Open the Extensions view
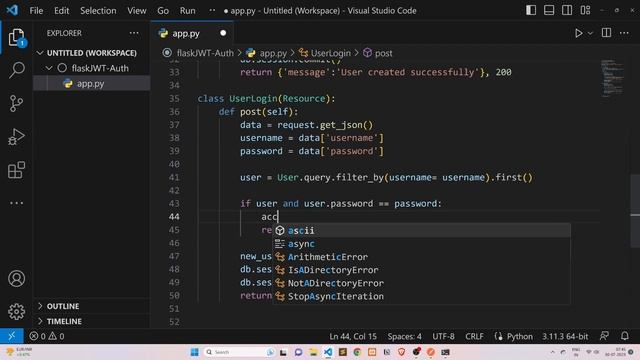 (x=16, y=170)
